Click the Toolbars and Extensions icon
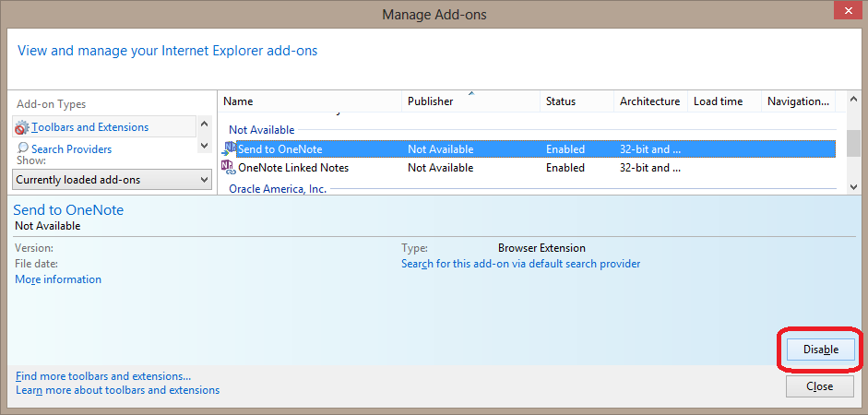This screenshot has width=868, height=415. pyautogui.click(x=22, y=127)
